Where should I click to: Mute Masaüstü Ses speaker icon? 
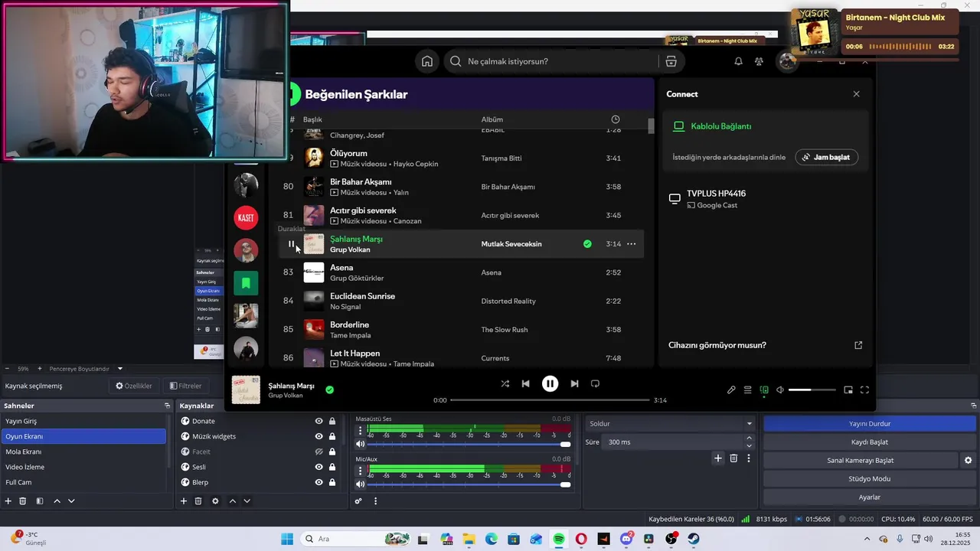pos(361,444)
